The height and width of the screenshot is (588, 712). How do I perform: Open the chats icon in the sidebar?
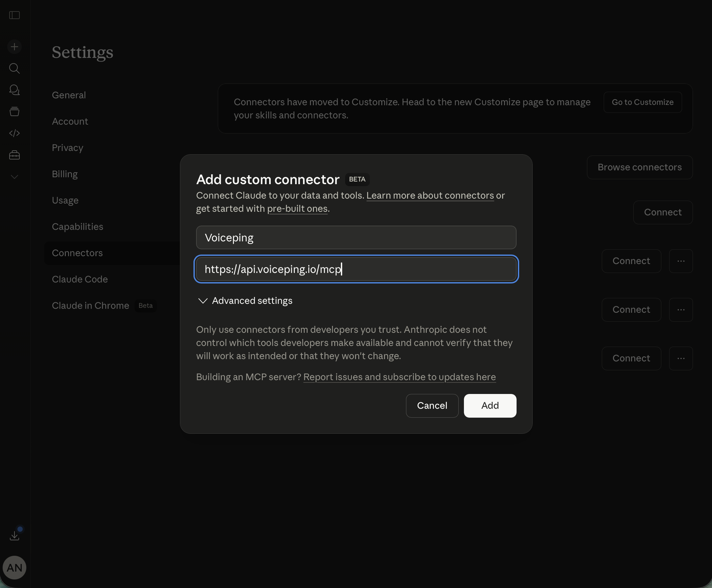coord(14,90)
